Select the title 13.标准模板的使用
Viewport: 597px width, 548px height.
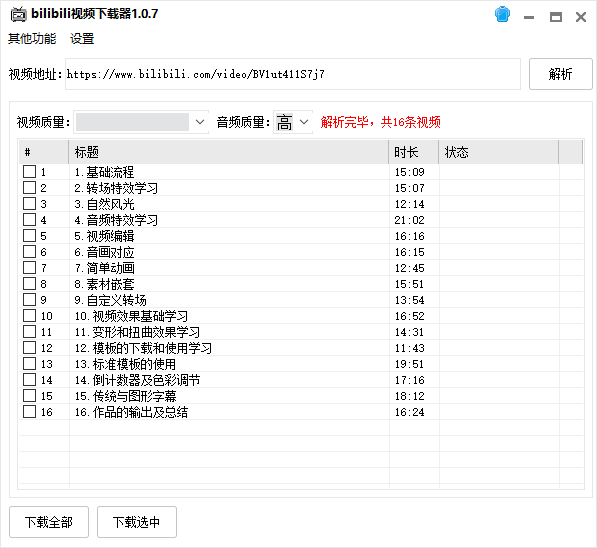pos(125,364)
